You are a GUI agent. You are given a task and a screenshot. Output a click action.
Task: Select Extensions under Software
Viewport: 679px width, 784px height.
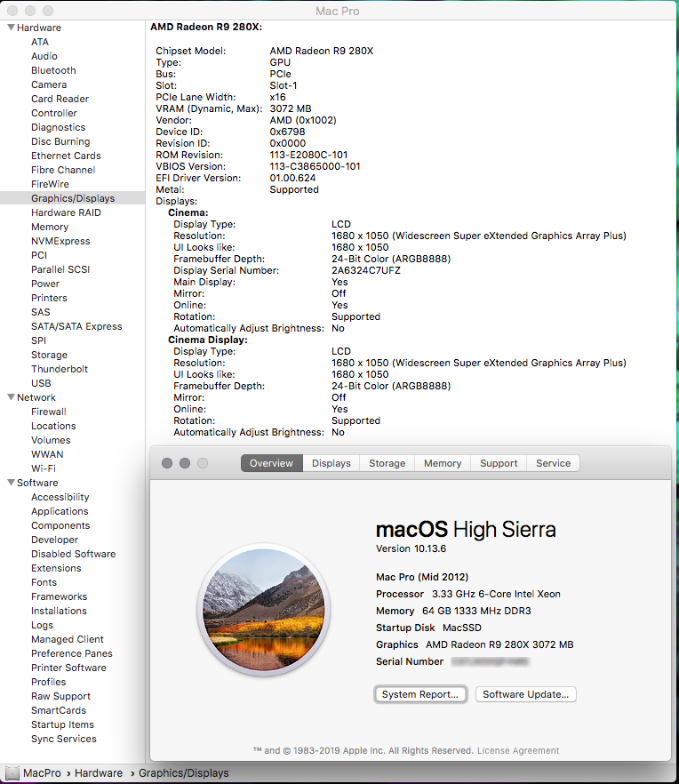click(x=56, y=568)
